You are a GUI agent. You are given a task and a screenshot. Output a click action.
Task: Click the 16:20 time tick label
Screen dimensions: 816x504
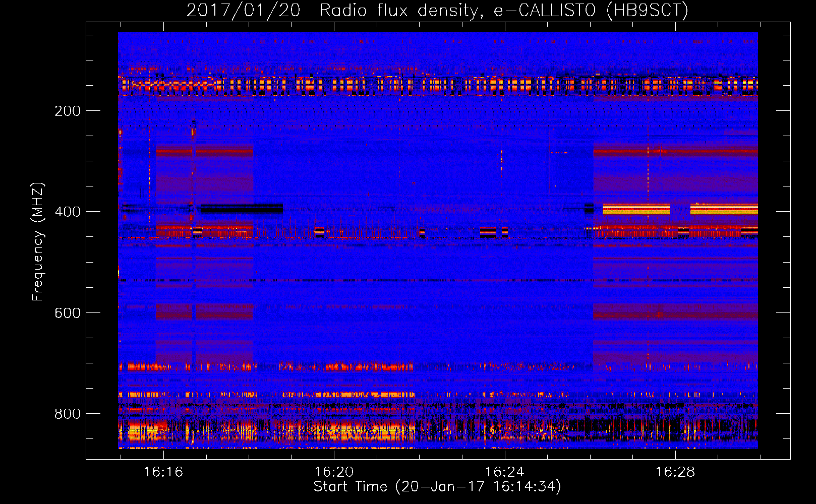click(x=334, y=472)
